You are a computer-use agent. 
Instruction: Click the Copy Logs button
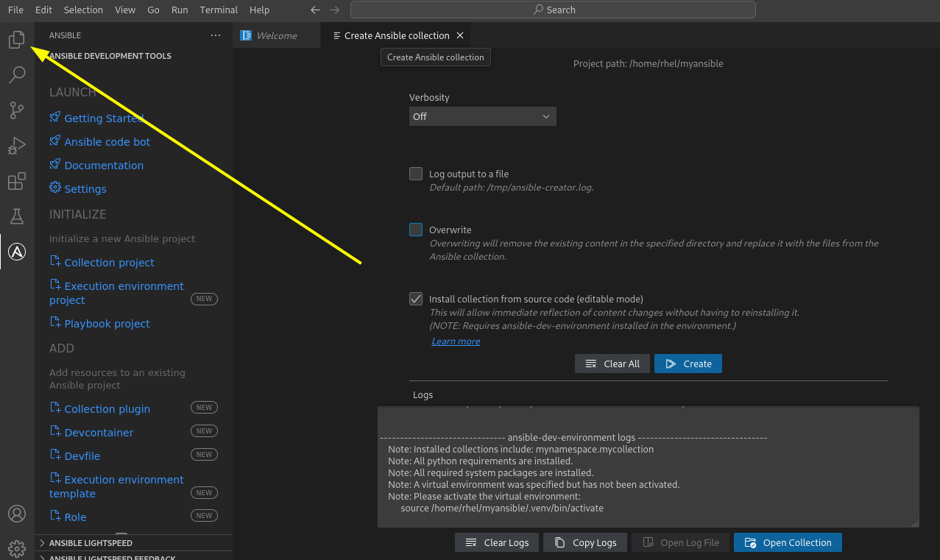click(585, 542)
